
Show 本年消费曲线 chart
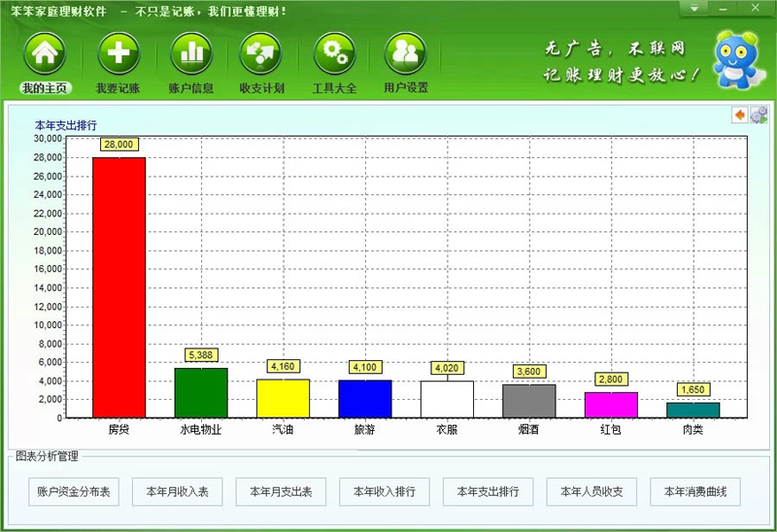pyautogui.click(x=695, y=492)
